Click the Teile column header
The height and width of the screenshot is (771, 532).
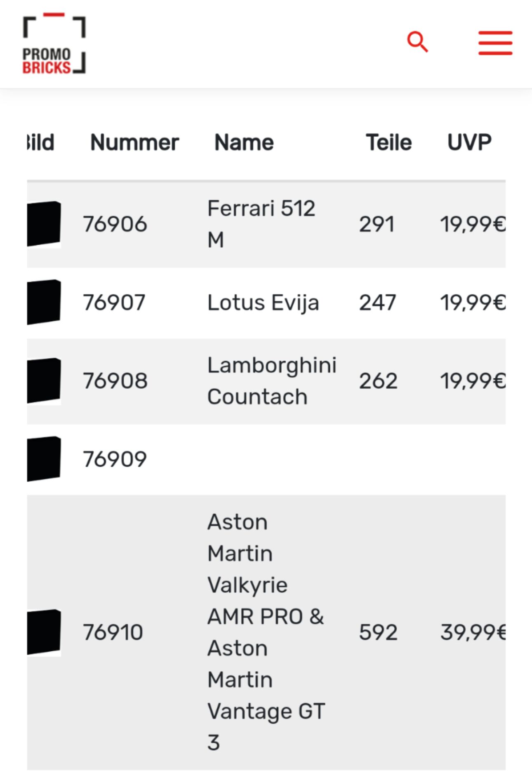pos(388,143)
